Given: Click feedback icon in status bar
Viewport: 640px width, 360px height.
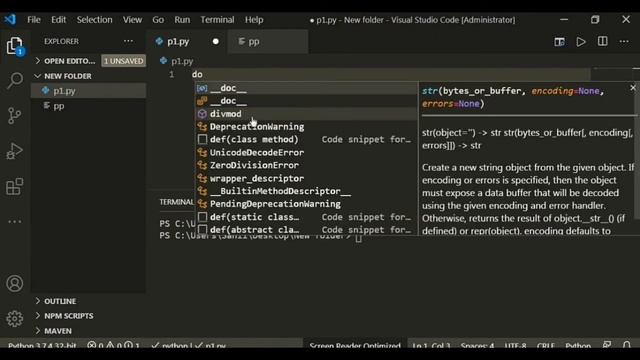Looking at the screenshot, I should (x=607, y=345).
